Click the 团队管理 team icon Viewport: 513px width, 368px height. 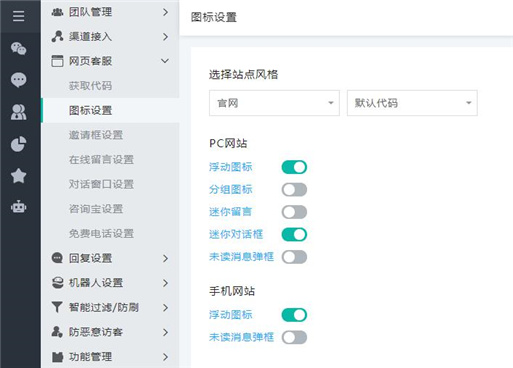tap(57, 12)
